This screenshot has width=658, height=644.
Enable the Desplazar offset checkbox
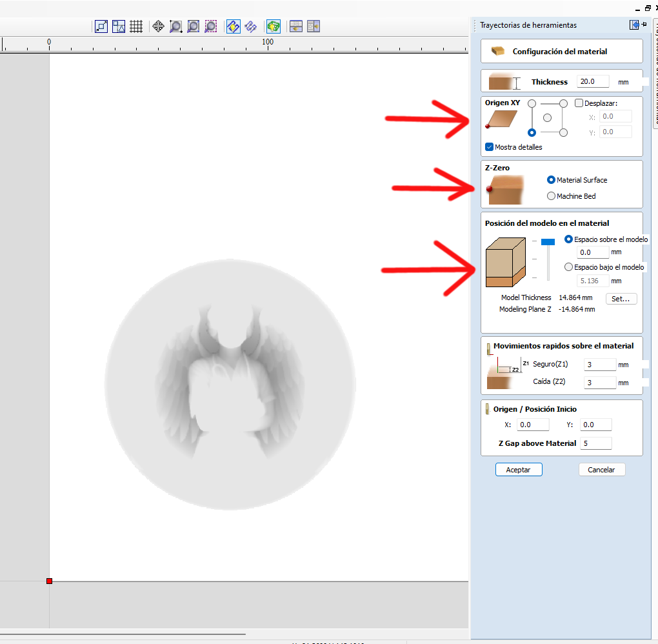pos(579,103)
